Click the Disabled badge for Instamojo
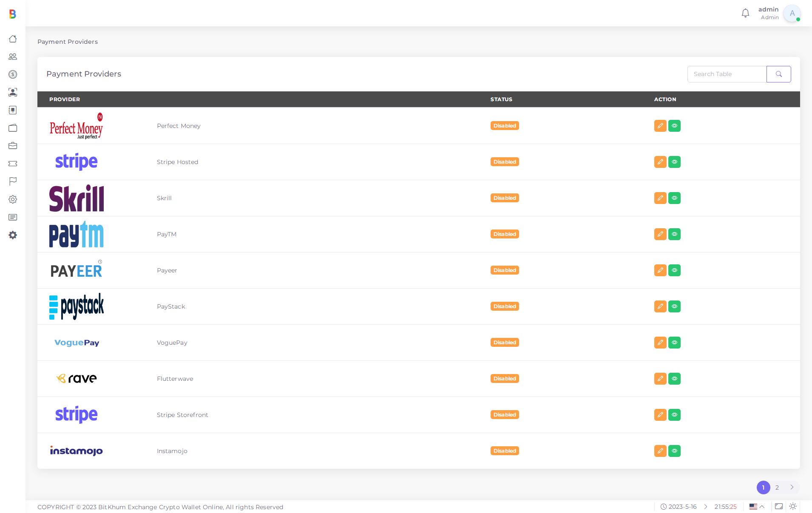 505,451
